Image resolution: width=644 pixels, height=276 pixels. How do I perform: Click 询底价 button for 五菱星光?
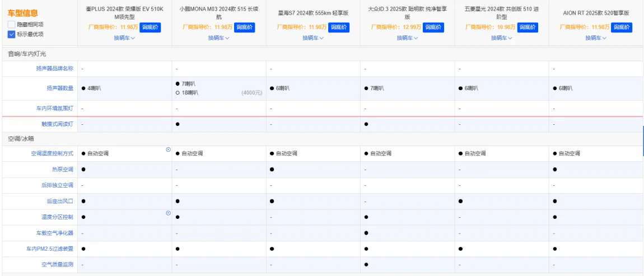[528, 27]
